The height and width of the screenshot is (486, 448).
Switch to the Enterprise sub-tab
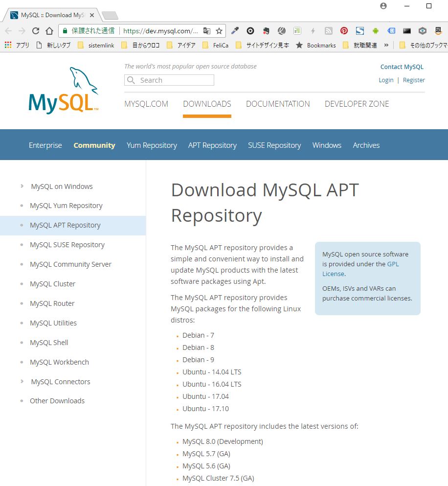(45, 145)
